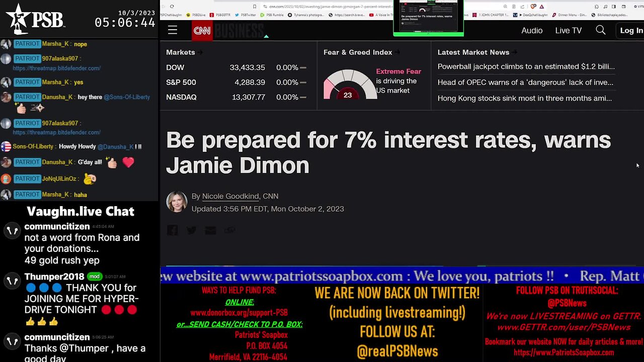This screenshot has height=362, width=644.
Task: Open the Brave wallet icon
Action: point(623,7)
